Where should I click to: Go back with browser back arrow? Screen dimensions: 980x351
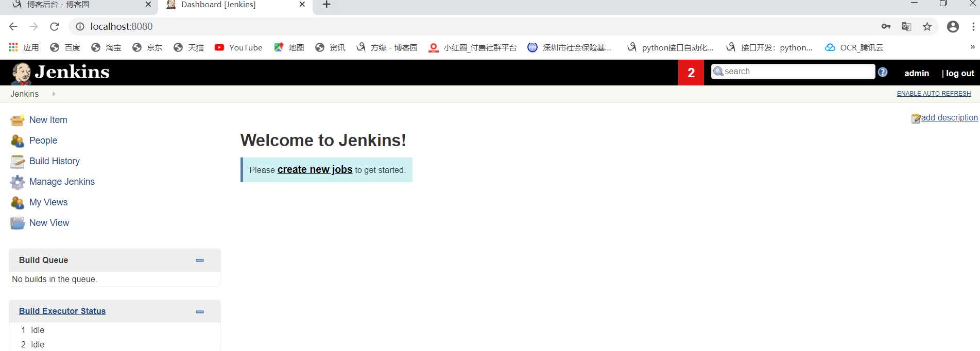click(13, 26)
